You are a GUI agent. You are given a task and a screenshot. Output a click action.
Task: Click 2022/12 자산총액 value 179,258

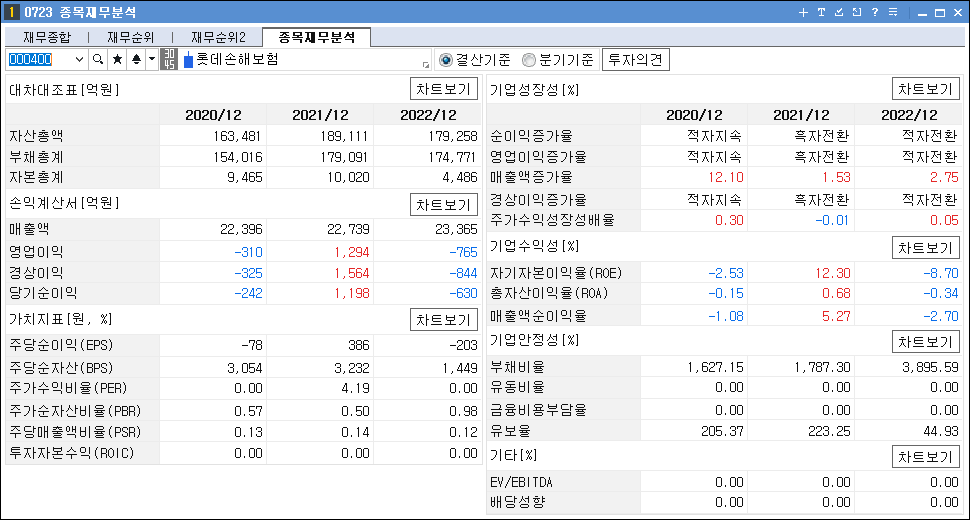452,135
